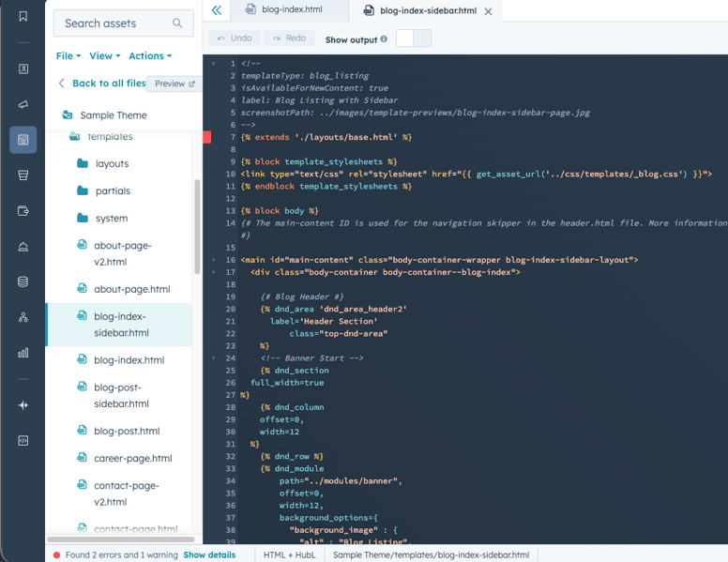Click the Show output info icon
The width and height of the screenshot is (728, 562).
pos(384,39)
